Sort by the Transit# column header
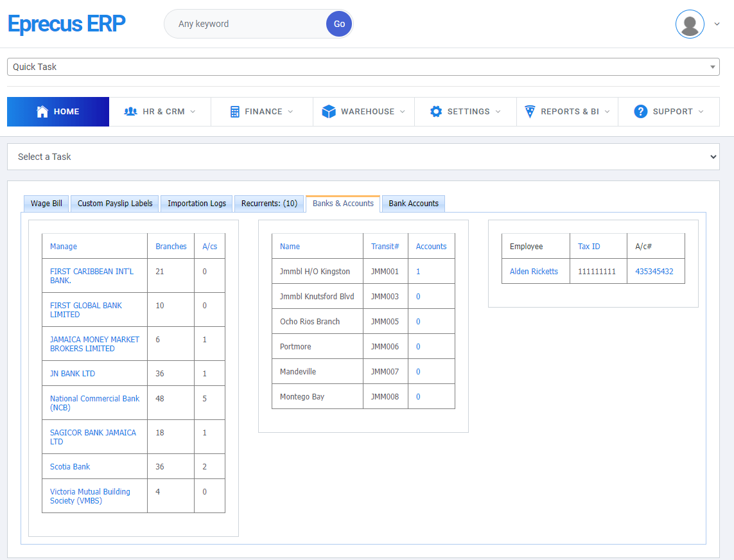 pos(385,247)
